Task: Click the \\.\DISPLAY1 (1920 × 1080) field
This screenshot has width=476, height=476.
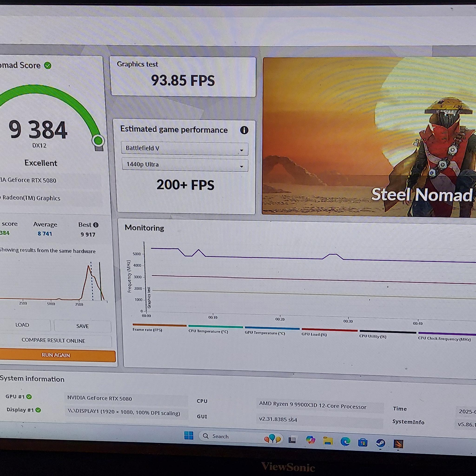Action: point(126,413)
